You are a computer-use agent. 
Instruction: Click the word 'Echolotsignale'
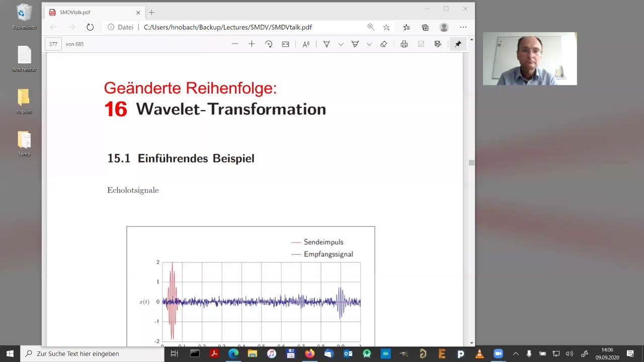pyautogui.click(x=133, y=190)
